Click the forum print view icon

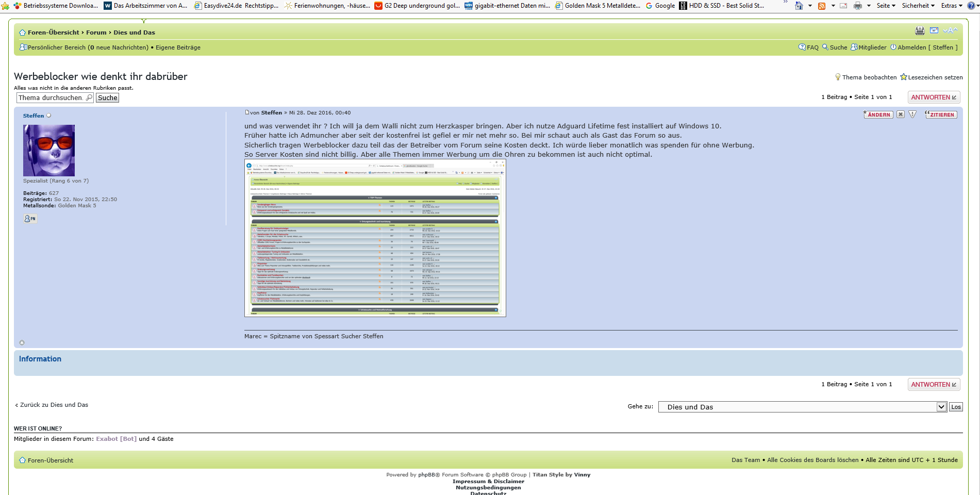(920, 31)
